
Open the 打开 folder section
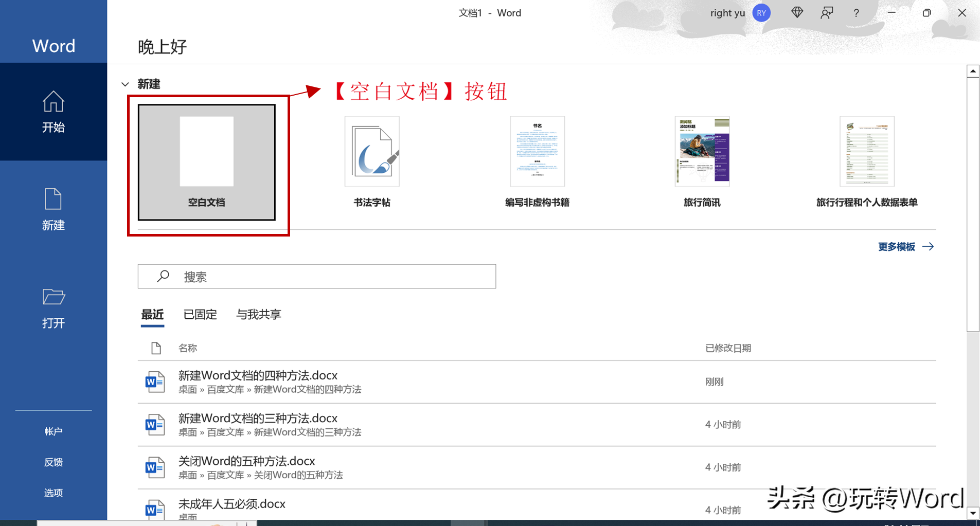(x=54, y=307)
